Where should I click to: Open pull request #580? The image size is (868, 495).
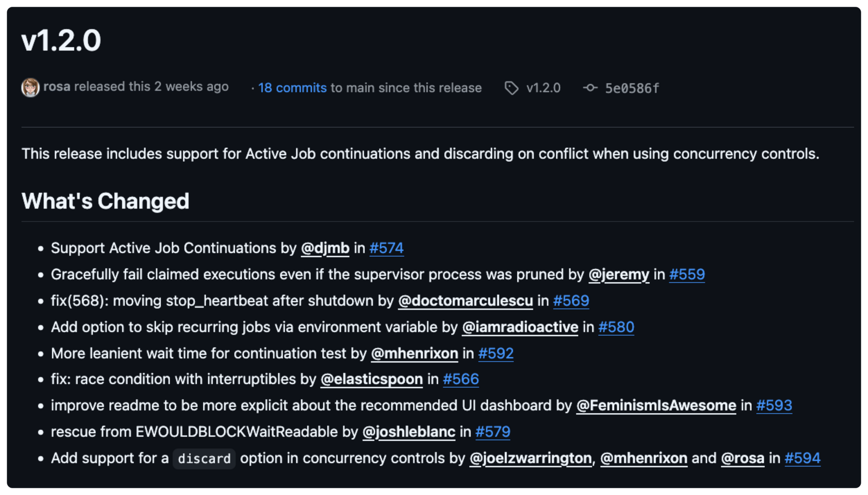tap(616, 327)
